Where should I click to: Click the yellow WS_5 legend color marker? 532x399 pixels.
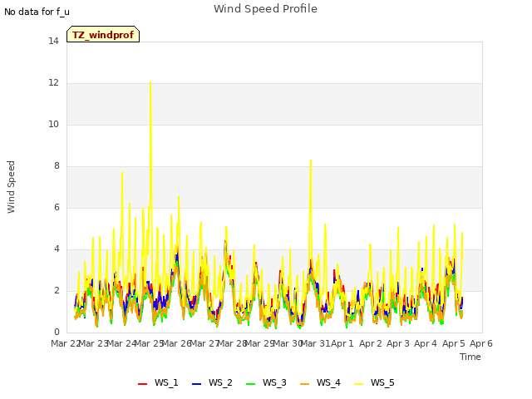click(x=358, y=384)
